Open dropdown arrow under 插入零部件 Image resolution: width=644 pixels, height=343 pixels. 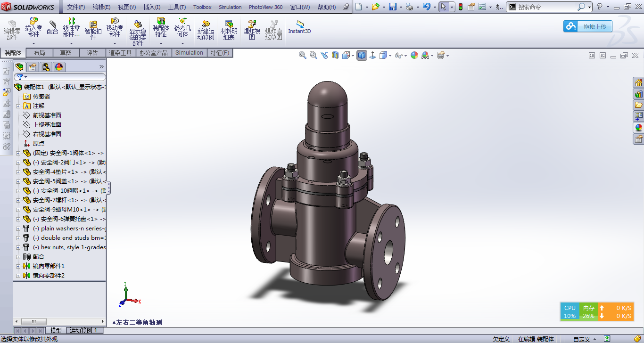tap(33, 43)
